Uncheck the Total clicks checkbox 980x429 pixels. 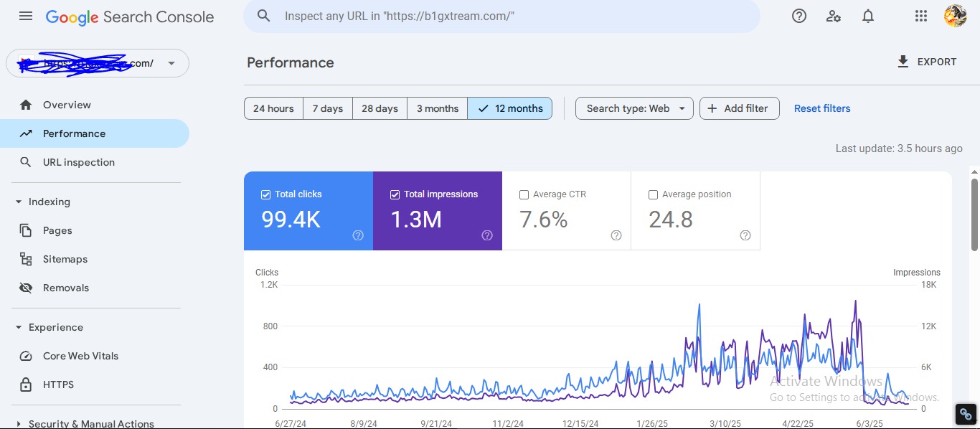point(266,194)
